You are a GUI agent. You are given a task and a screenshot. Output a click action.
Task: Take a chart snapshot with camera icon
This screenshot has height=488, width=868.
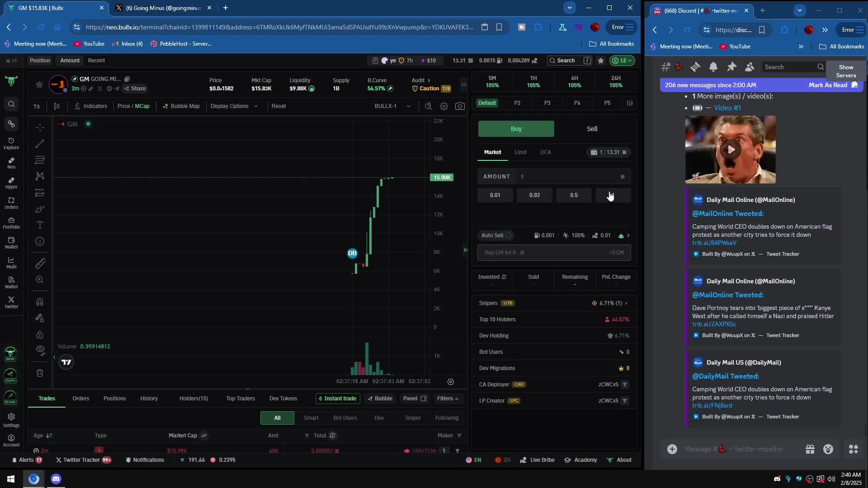tap(460, 106)
